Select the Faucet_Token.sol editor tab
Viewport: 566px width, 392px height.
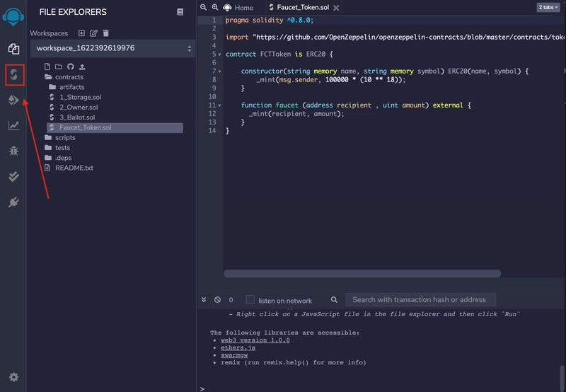point(304,8)
